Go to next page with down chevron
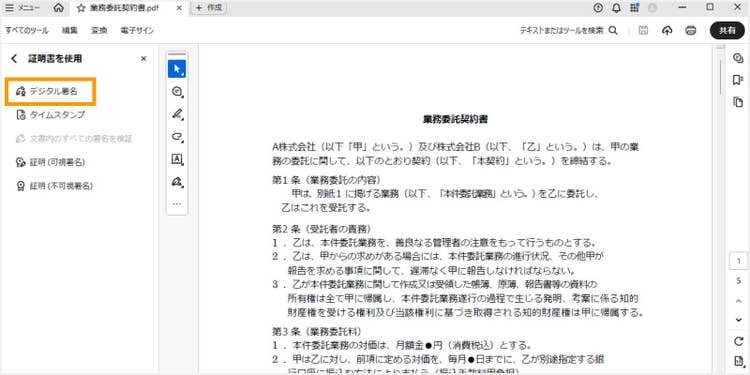 point(739,320)
